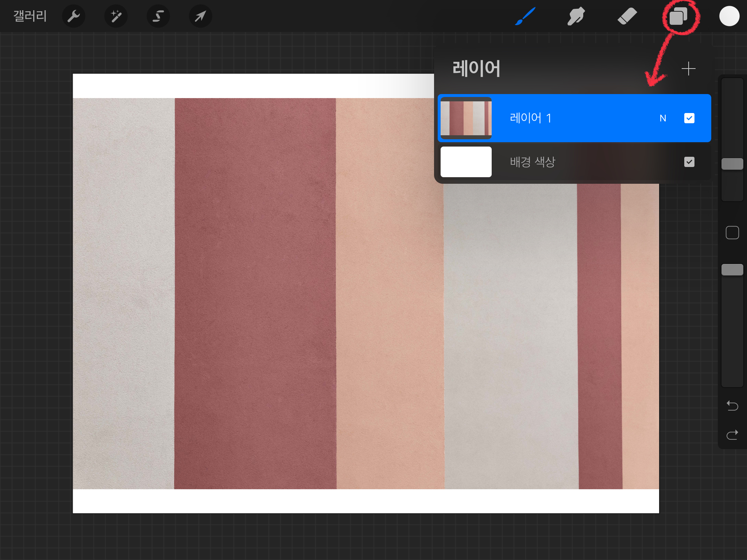
Task: Tap the 레이어 1 striped thumbnail
Action: click(x=466, y=118)
